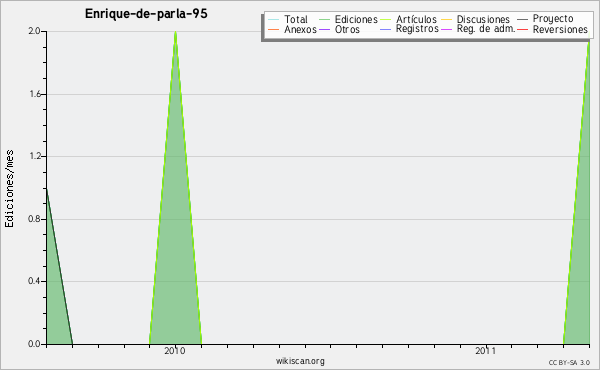The height and width of the screenshot is (370, 600).
Task: Click the 2011 x-axis label
Action: pyautogui.click(x=486, y=351)
